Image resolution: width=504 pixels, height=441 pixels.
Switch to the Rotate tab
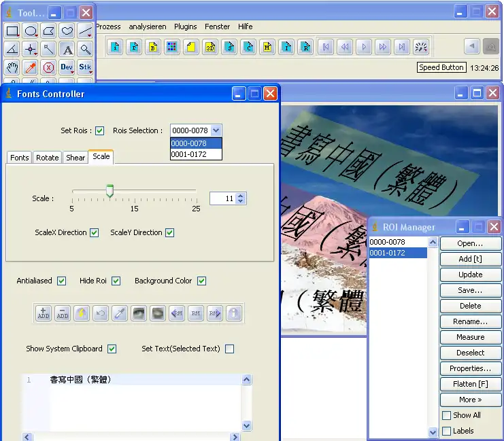(x=48, y=157)
